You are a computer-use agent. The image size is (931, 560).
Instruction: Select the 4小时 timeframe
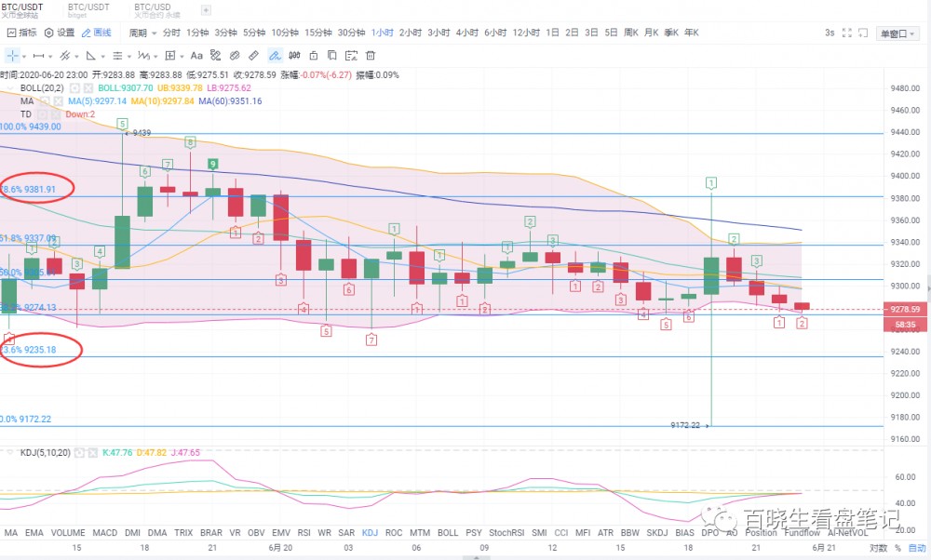(x=466, y=33)
